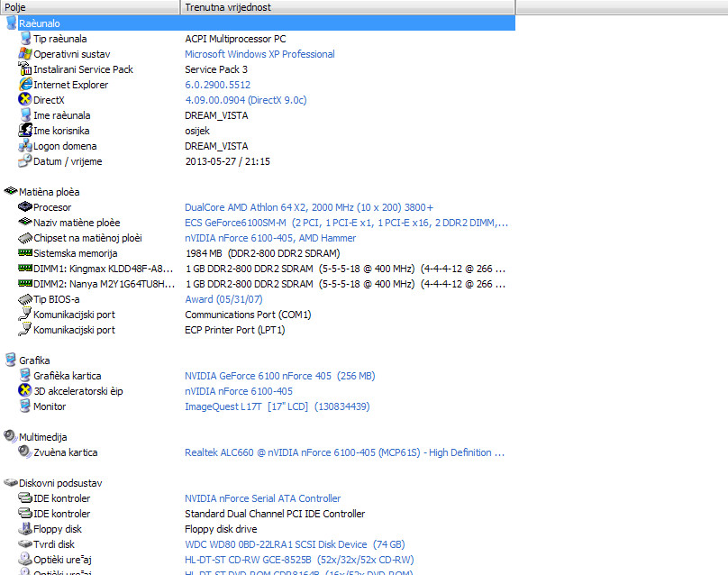Open the ECS GeForce6100SM-M motherboard link

coord(346,223)
